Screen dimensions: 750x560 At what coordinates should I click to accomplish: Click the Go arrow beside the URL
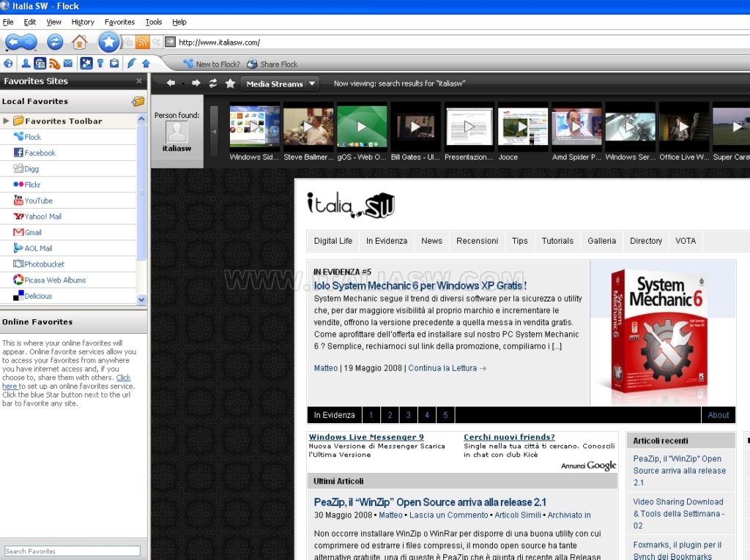click(170, 42)
